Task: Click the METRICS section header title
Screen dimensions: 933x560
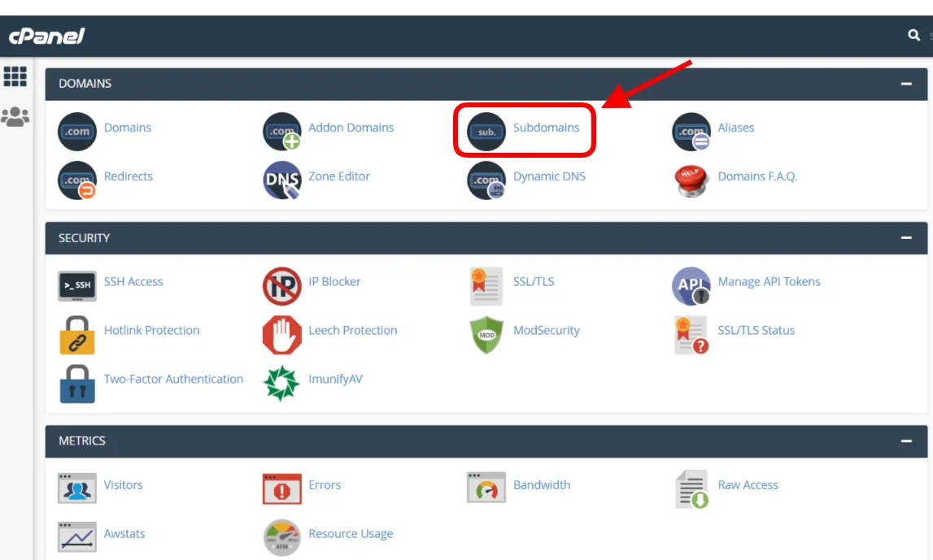Action: (x=82, y=441)
